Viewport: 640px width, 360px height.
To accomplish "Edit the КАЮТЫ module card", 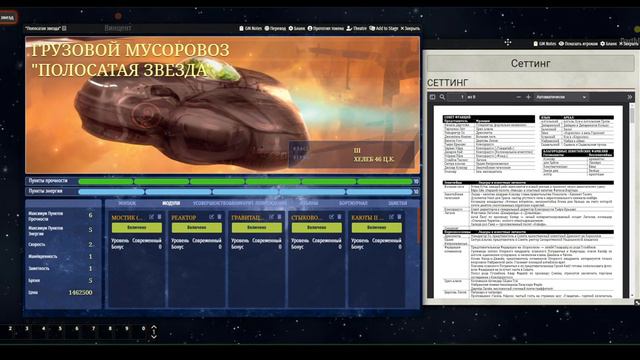I will (391, 217).
